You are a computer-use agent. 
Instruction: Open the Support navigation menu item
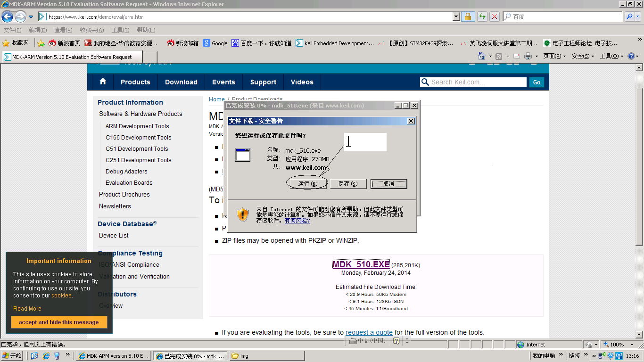pos(263,82)
